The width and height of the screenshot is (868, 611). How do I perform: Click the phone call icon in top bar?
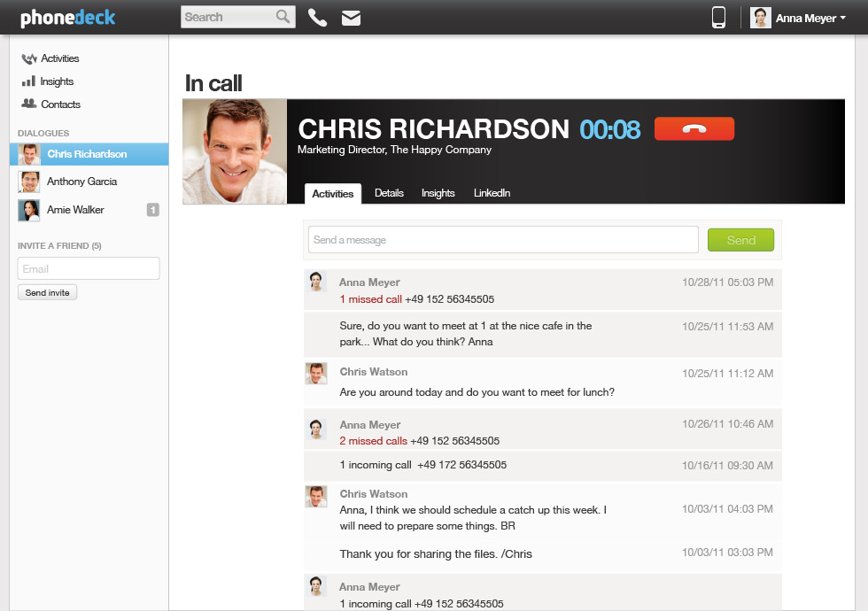[x=317, y=18]
